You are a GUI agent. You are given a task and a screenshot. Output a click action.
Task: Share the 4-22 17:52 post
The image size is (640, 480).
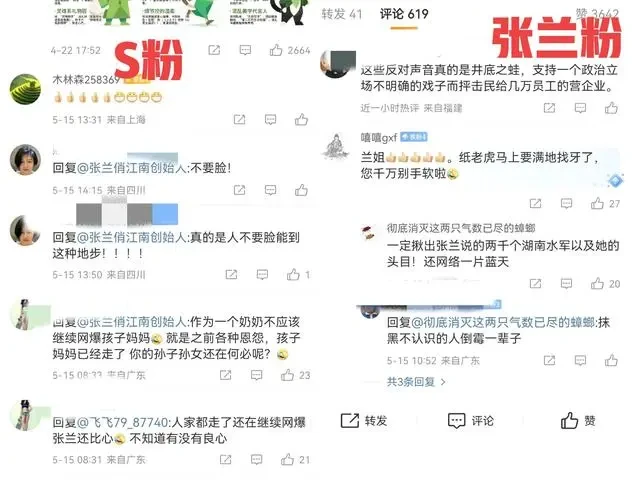(214, 50)
